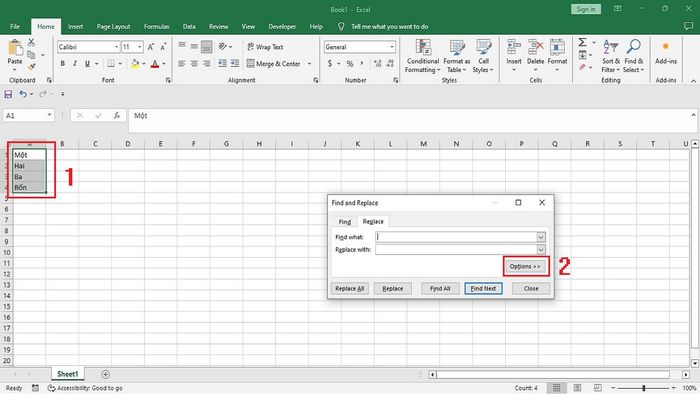Click the Find All button
The image size is (700, 394).
click(x=440, y=289)
